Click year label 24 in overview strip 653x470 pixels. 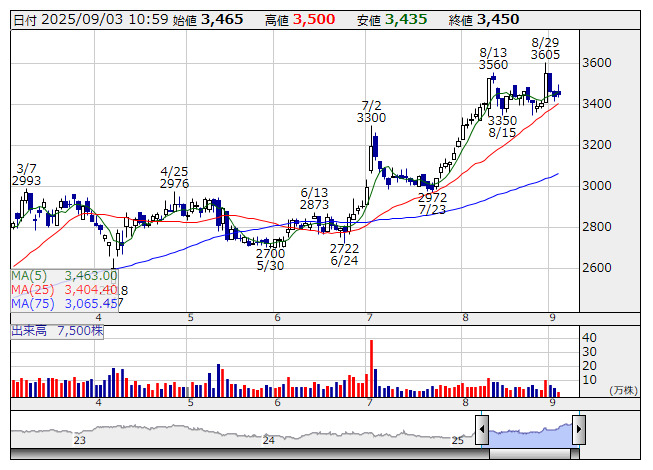point(269,440)
